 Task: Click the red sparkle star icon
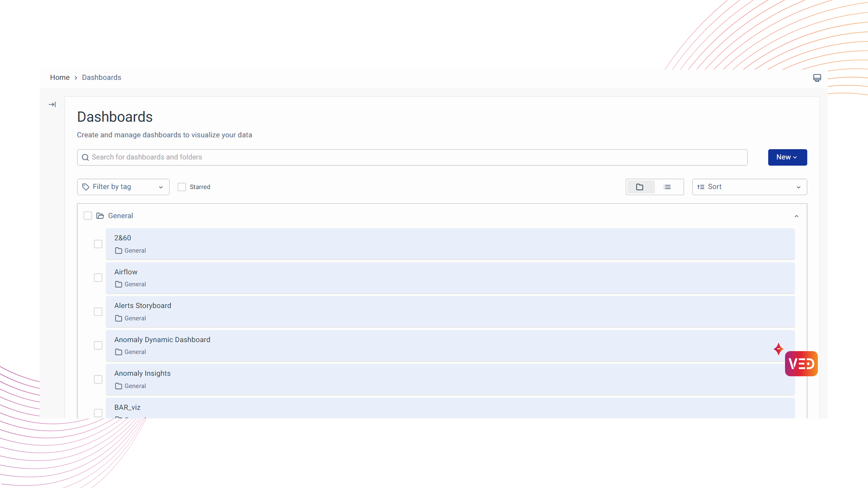point(778,349)
